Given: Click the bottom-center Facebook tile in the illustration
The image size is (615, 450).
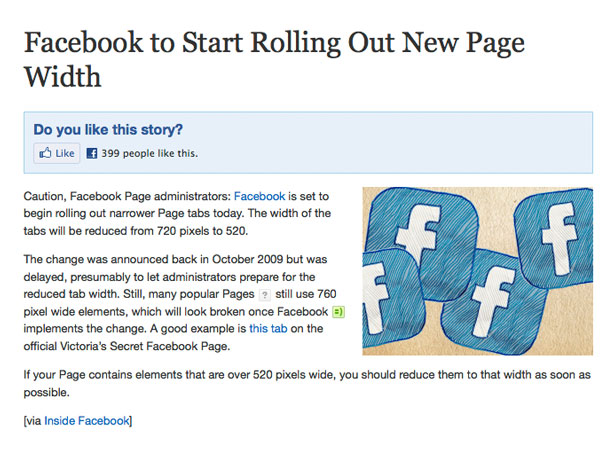Looking at the screenshot, I should click(x=492, y=302).
